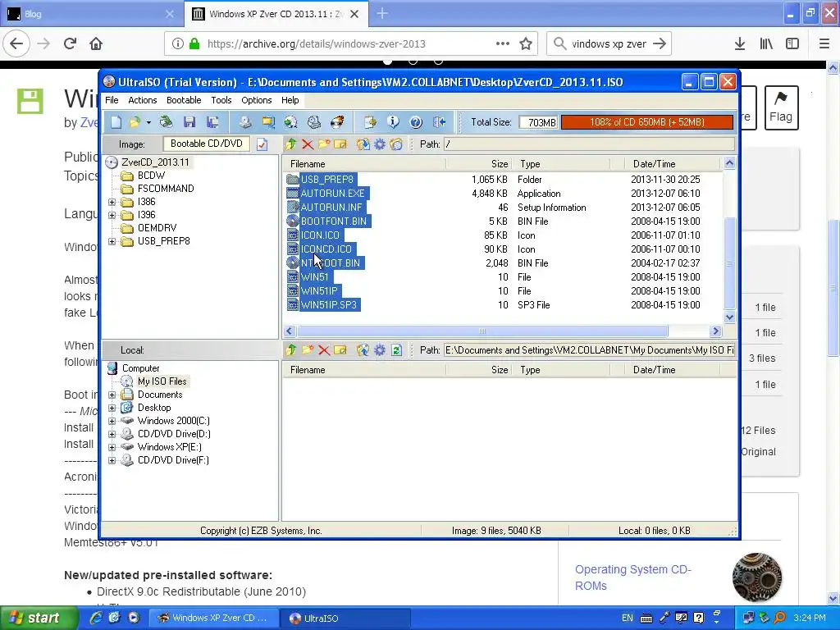
Task: Open the recent files dropdown arrow beside Open
Action: point(148,122)
